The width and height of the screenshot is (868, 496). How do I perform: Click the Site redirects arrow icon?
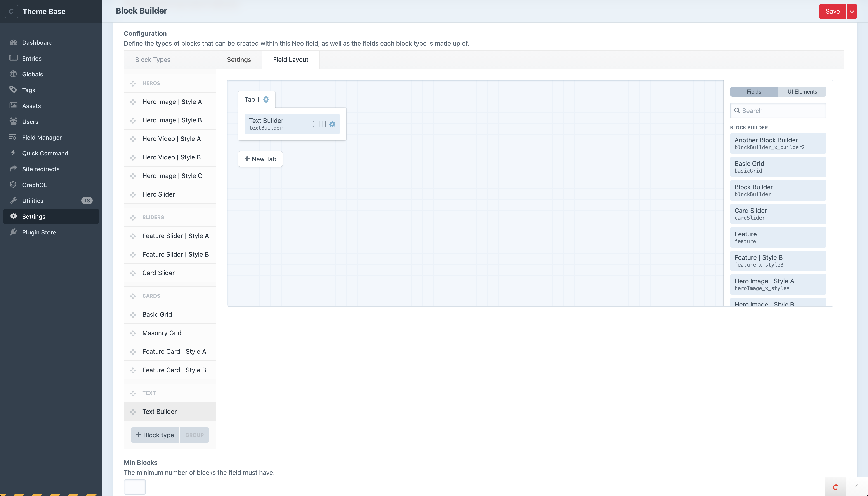[13, 169]
